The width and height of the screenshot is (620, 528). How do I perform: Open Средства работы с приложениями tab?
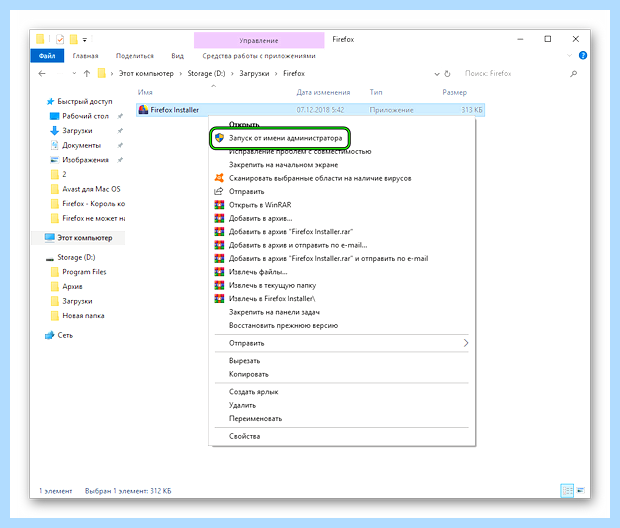click(x=259, y=56)
